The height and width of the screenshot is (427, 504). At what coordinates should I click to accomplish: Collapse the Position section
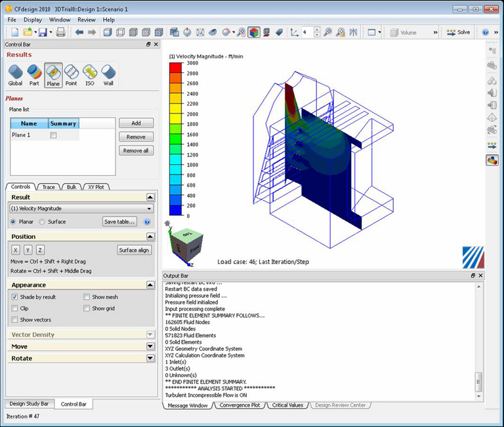(x=150, y=237)
